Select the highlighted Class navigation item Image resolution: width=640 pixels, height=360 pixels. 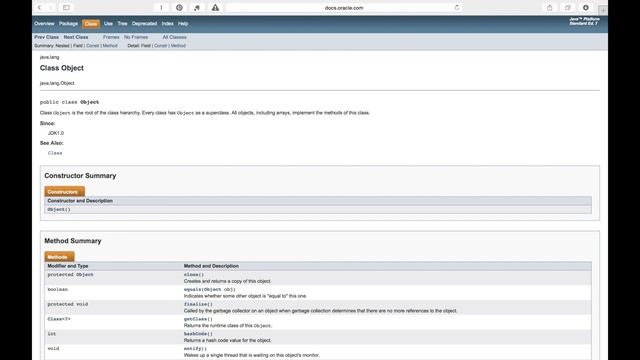[91, 24]
